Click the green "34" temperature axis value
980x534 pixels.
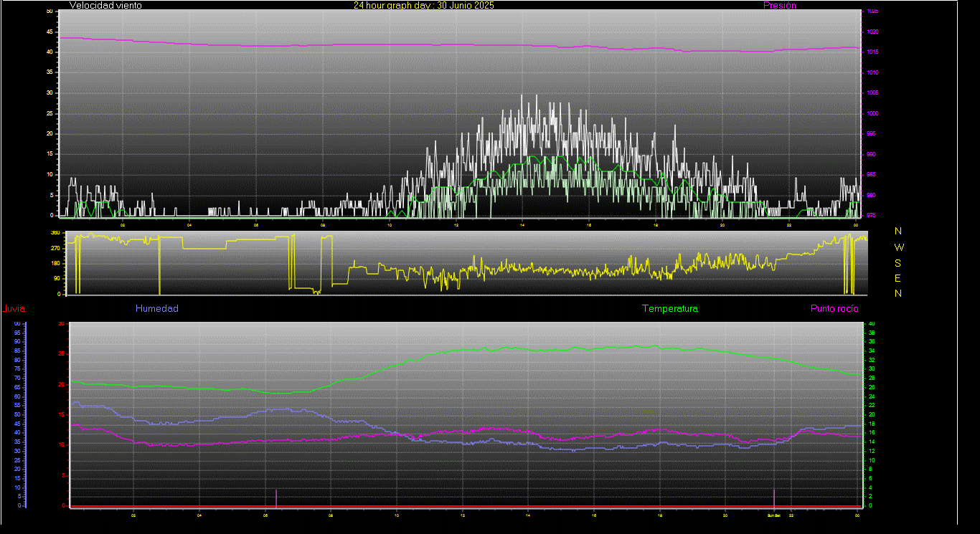(872, 351)
